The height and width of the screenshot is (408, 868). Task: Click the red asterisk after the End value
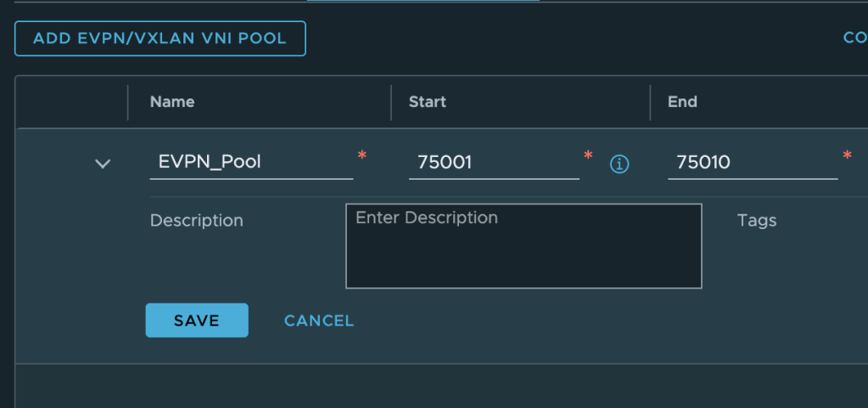coord(847,156)
